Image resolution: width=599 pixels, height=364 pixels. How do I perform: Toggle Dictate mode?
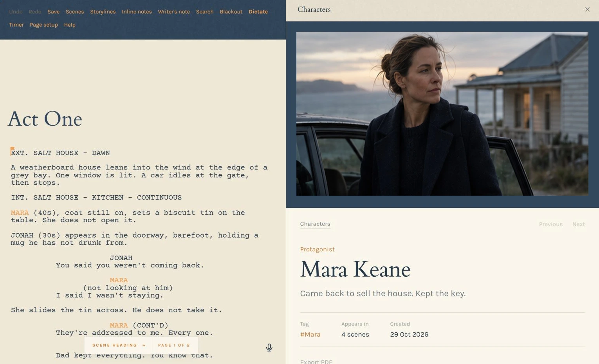[258, 12]
